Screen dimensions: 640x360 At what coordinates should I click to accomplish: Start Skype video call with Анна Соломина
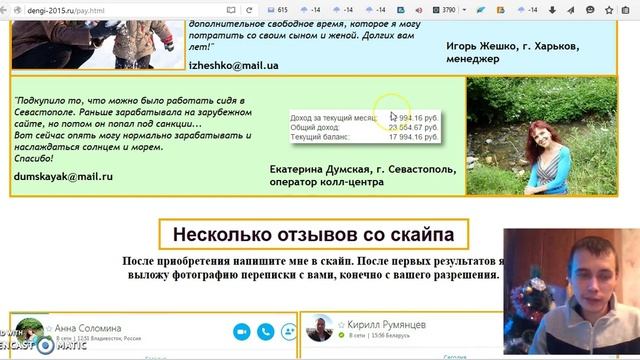242,331
